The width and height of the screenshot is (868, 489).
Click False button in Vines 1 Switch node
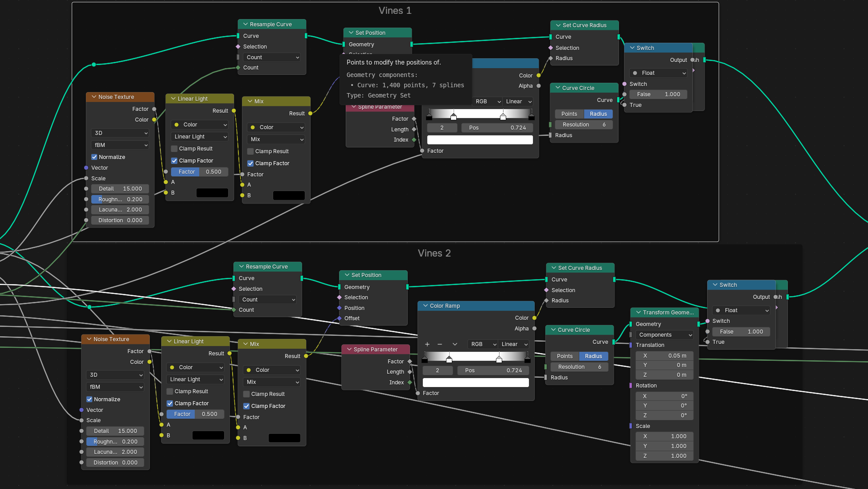[x=658, y=94]
